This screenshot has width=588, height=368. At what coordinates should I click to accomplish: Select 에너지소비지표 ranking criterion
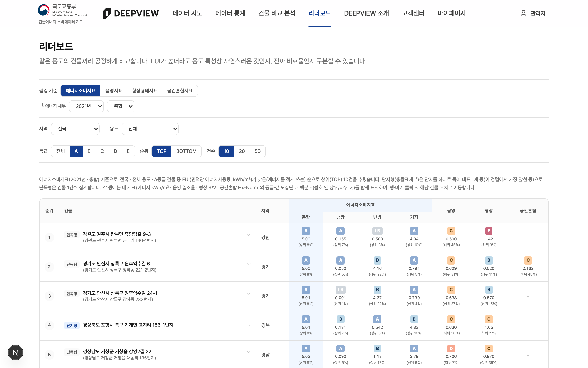pyautogui.click(x=81, y=91)
